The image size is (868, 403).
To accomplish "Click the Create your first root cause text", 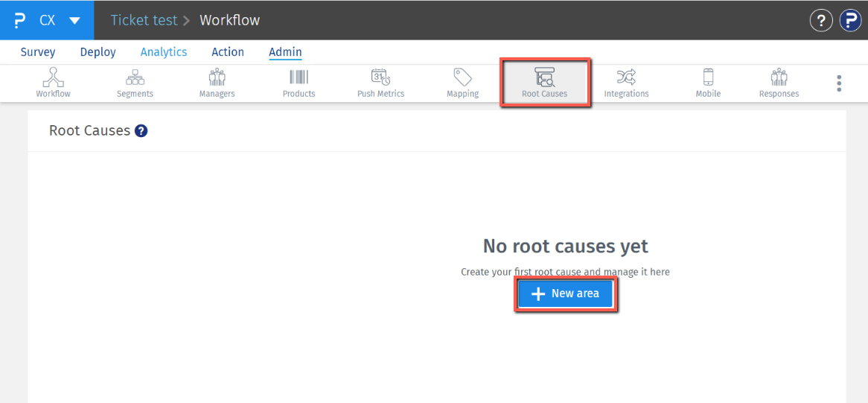I will 565,273.
